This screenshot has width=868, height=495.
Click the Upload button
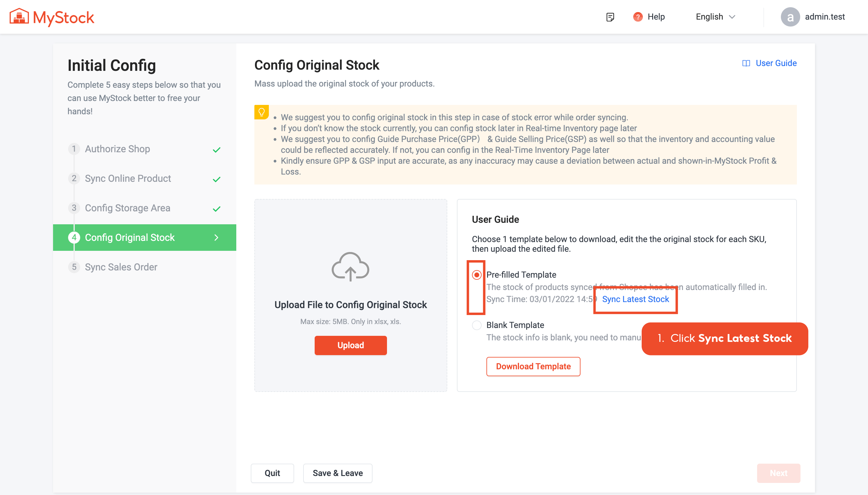click(351, 345)
